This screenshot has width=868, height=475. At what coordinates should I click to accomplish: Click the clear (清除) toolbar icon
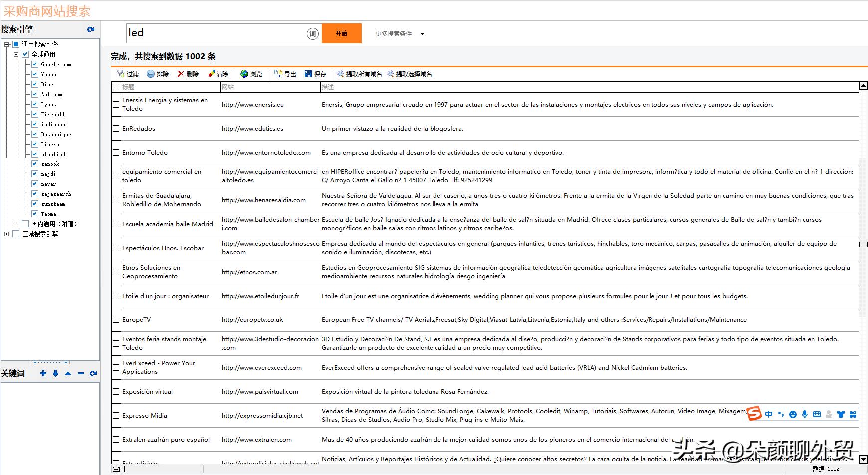[x=212, y=74]
